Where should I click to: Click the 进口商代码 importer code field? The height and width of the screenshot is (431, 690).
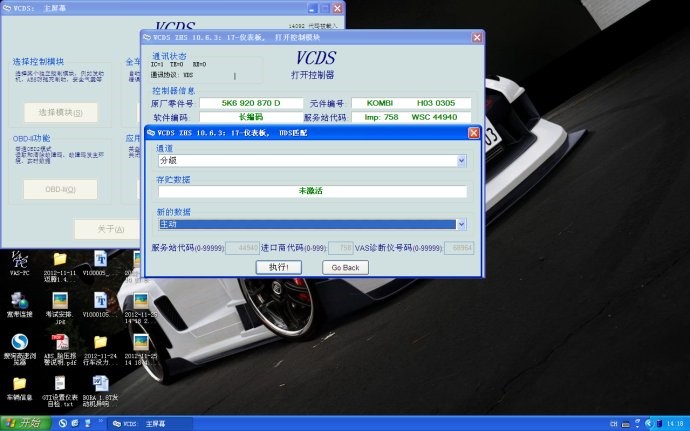tap(341, 248)
